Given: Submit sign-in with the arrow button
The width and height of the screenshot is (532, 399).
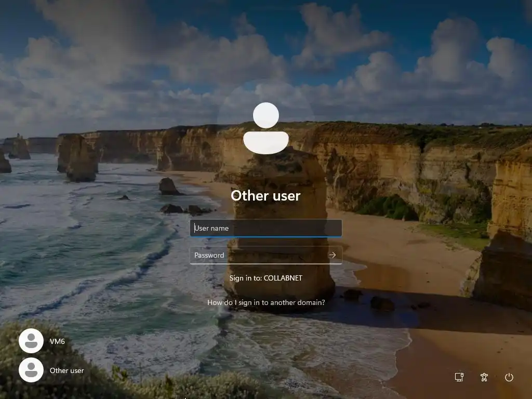Looking at the screenshot, I should pos(332,255).
